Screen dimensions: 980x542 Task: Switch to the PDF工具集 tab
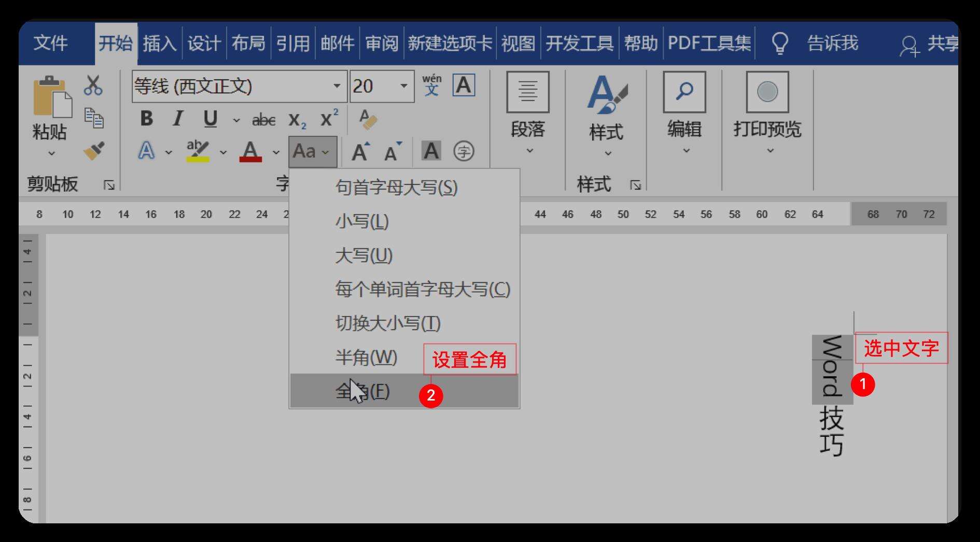[709, 43]
